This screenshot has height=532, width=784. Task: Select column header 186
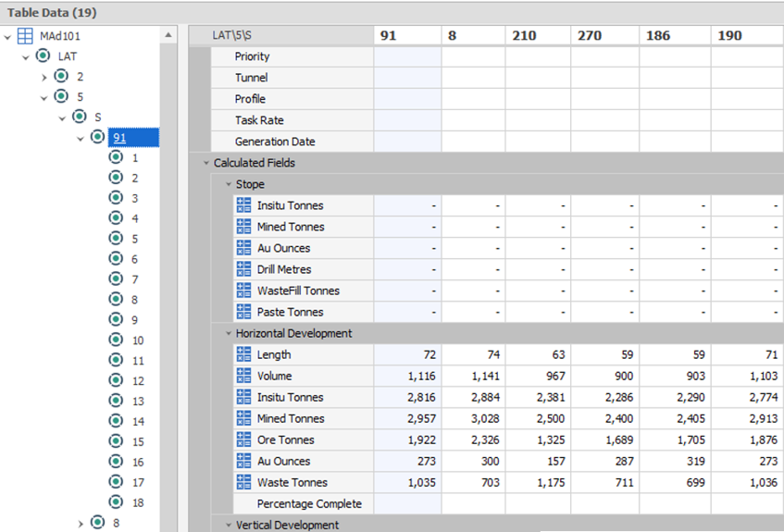click(x=675, y=35)
